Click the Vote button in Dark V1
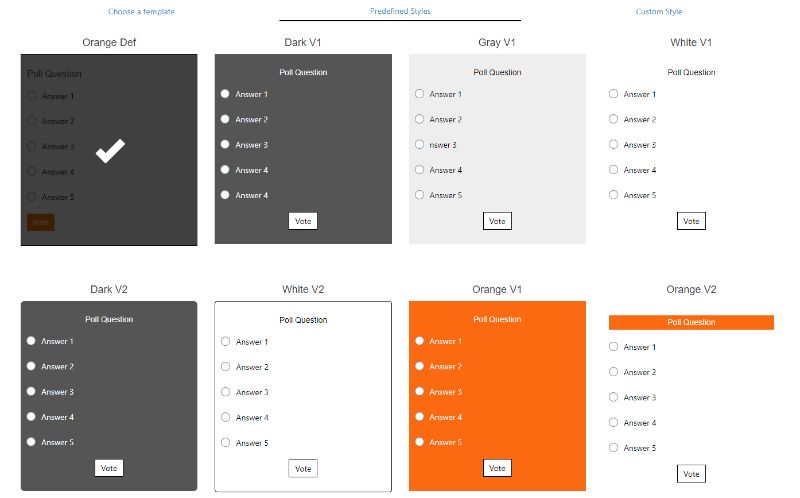Screen dimensions: 800x498 [303, 221]
